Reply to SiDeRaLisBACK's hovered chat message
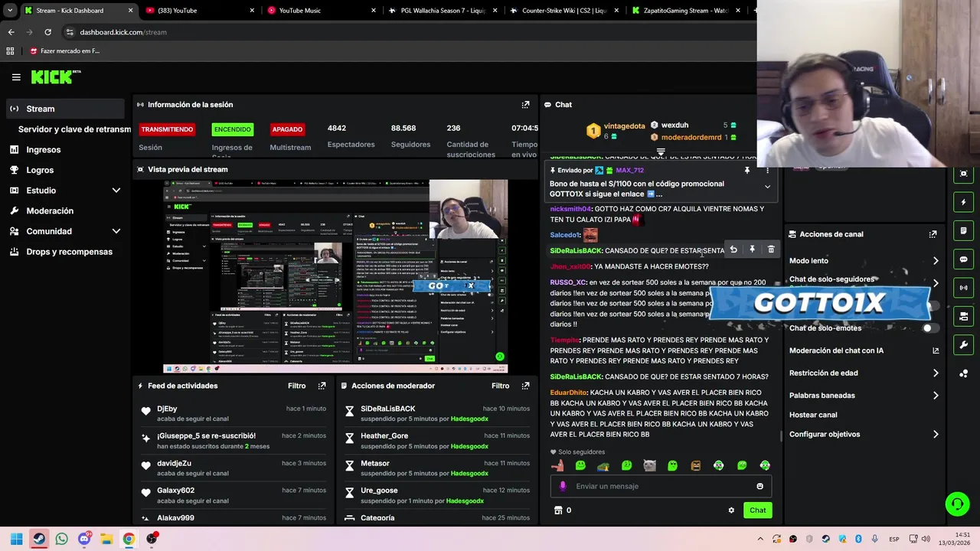Viewport: 980px width, 551px height. (x=733, y=249)
